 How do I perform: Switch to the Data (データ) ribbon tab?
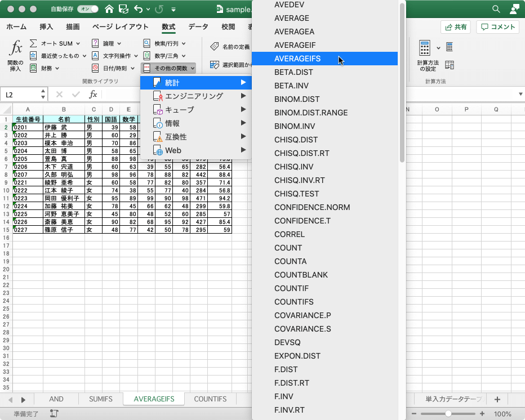[198, 27]
